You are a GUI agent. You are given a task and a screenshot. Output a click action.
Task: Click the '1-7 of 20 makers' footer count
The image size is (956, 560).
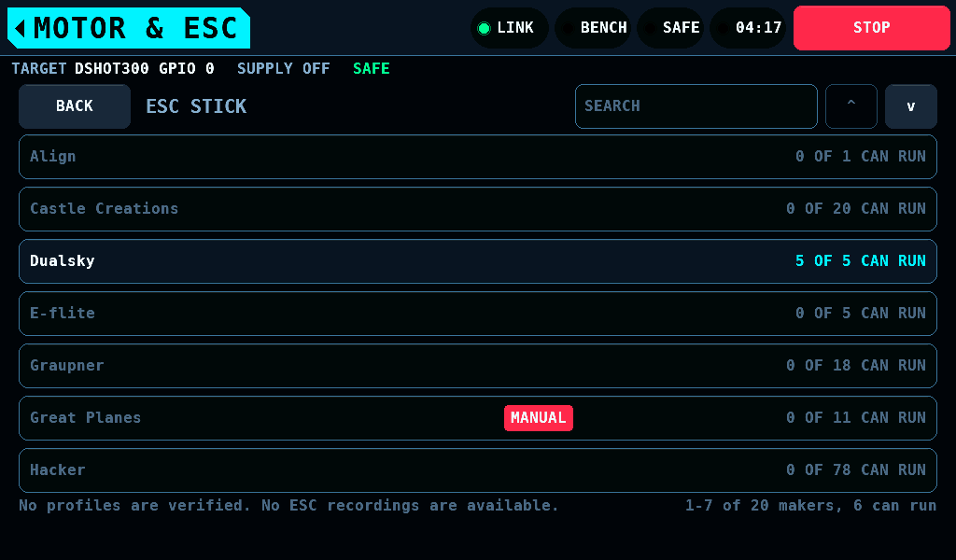tap(811, 505)
